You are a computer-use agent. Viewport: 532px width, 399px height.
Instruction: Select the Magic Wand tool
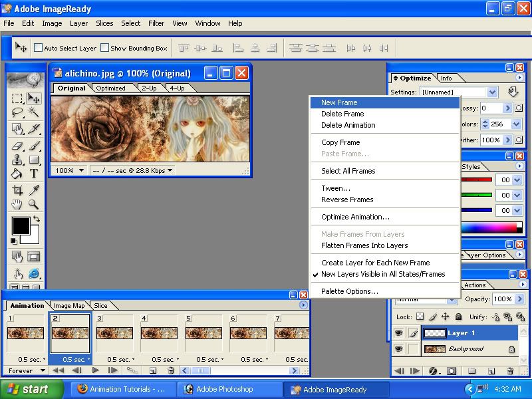33,112
